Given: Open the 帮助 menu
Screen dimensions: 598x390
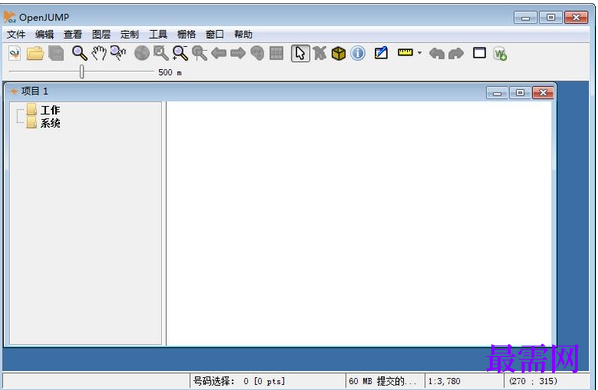Looking at the screenshot, I should point(243,35).
